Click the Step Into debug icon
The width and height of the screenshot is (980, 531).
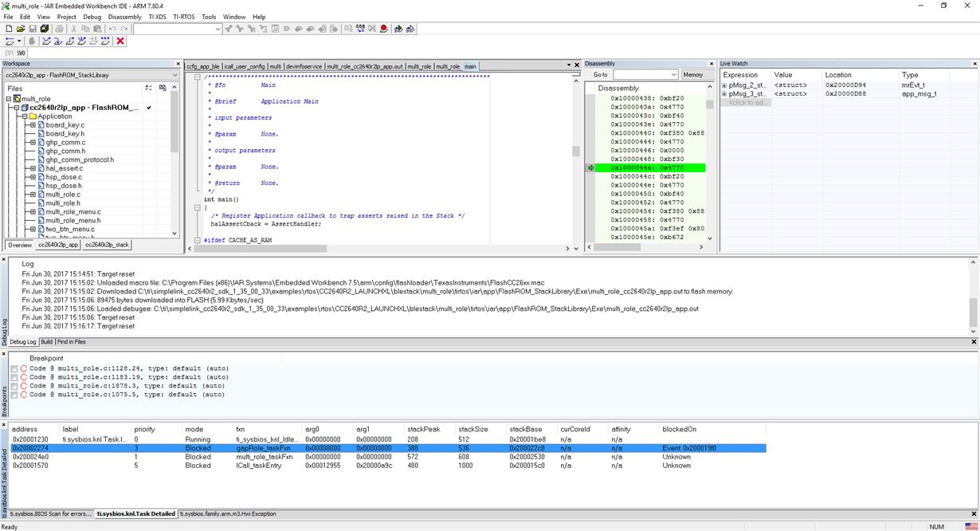tap(58, 41)
